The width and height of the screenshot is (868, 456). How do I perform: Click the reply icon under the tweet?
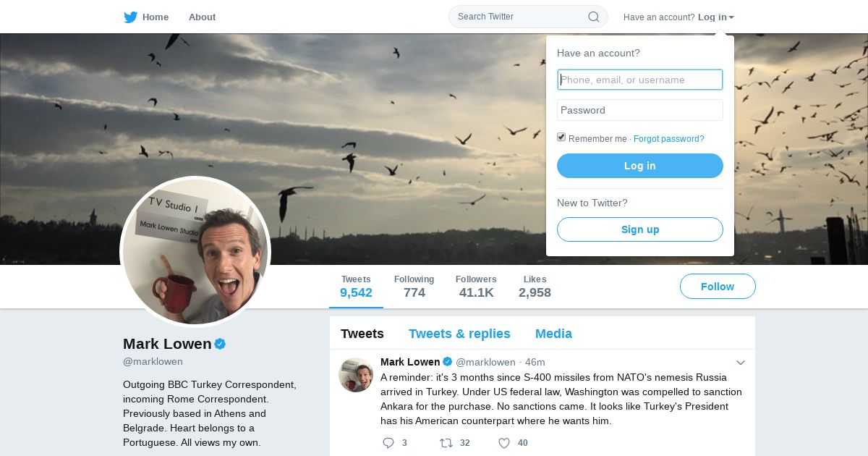click(x=388, y=443)
